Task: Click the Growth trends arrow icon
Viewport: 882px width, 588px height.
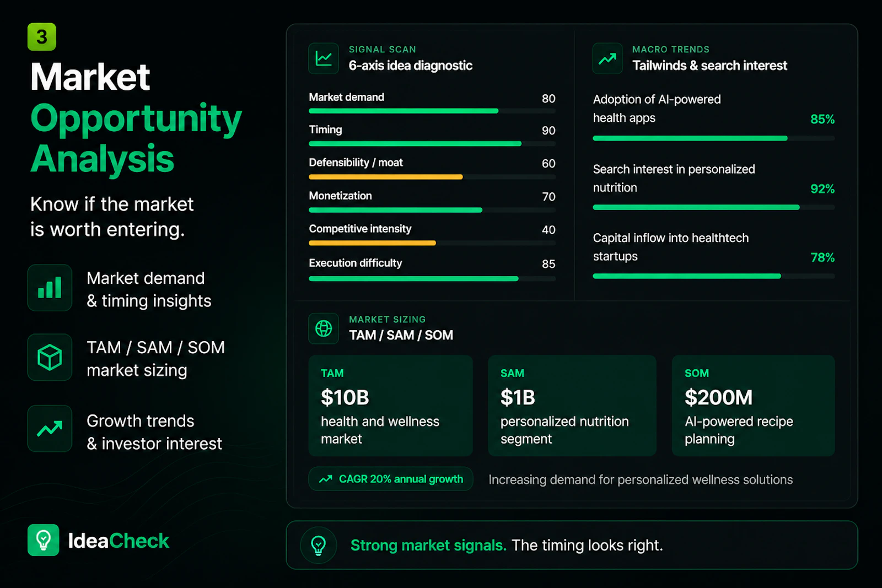Action: tap(50, 429)
